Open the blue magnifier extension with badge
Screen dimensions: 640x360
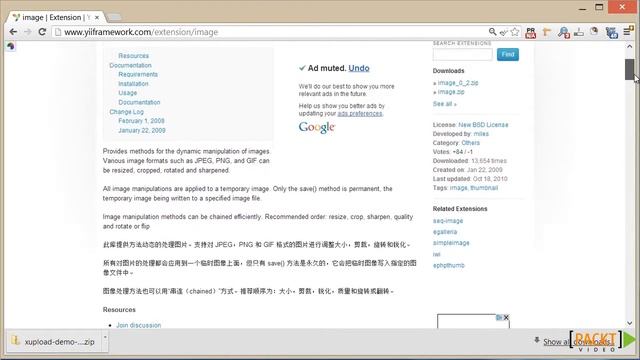pyautogui.click(x=564, y=33)
